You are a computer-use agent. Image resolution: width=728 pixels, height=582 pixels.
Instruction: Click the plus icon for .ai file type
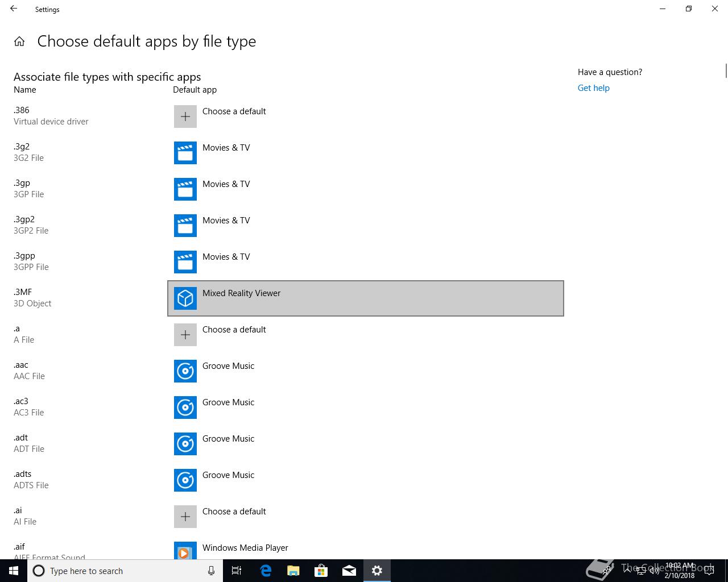tap(185, 517)
